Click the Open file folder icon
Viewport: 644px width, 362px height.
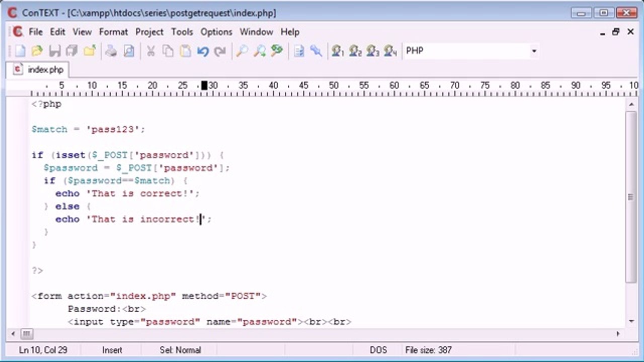click(37, 51)
